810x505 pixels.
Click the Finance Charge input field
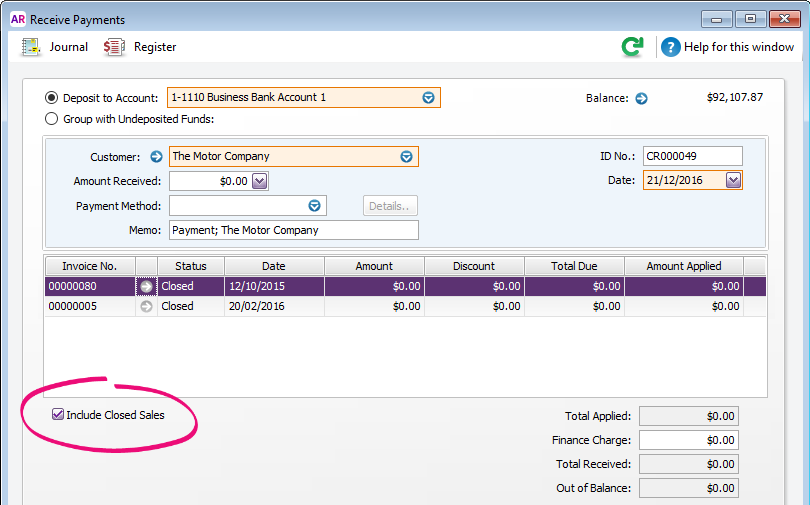(x=688, y=440)
